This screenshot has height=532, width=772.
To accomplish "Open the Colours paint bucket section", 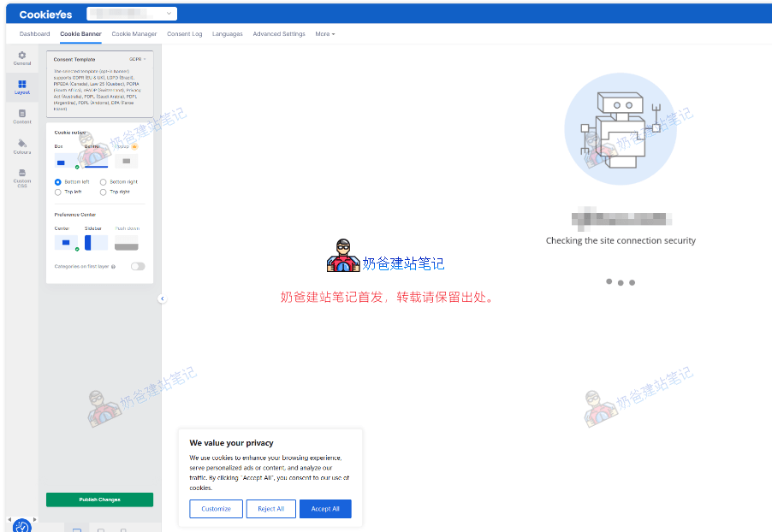I will (x=21, y=146).
